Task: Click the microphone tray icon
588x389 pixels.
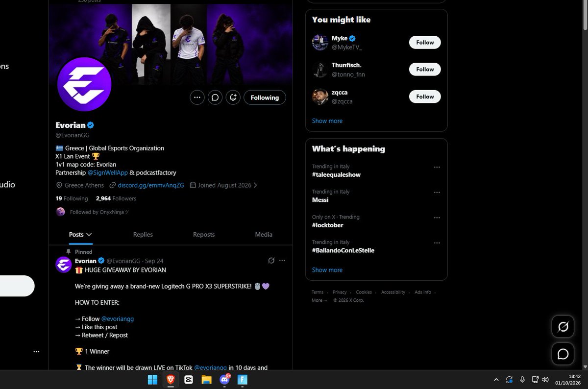Action: (x=522, y=380)
